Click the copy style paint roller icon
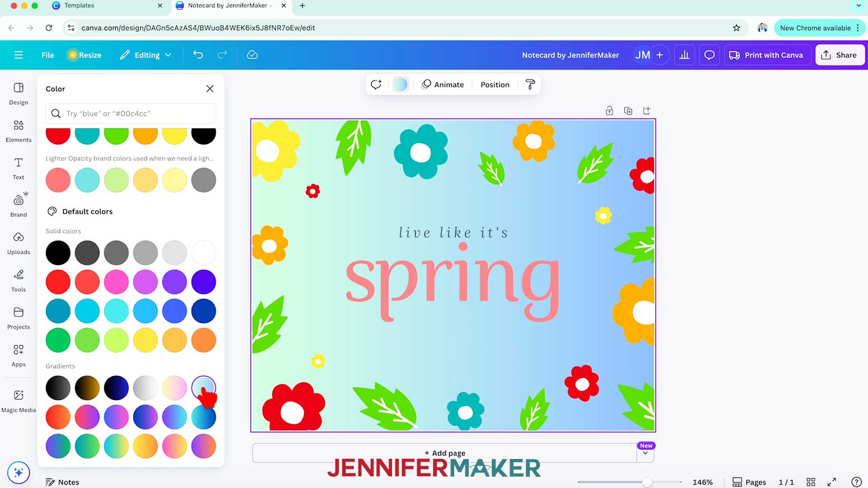This screenshot has width=868, height=488. point(530,85)
